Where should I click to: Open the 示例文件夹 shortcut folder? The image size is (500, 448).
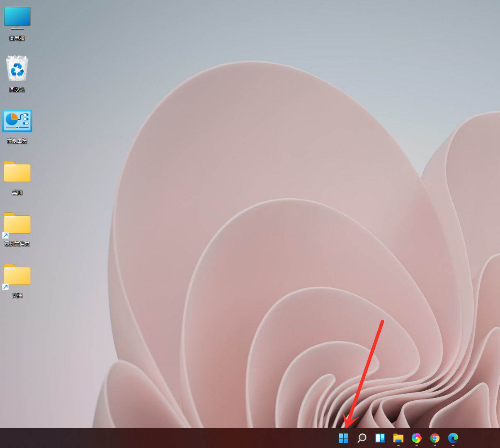pos(17,224)
